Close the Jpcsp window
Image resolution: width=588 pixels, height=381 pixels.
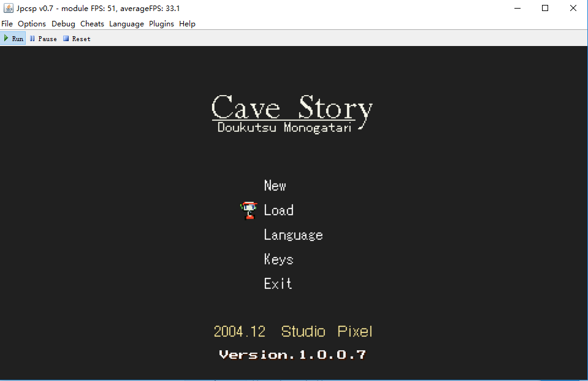point(573,8)
